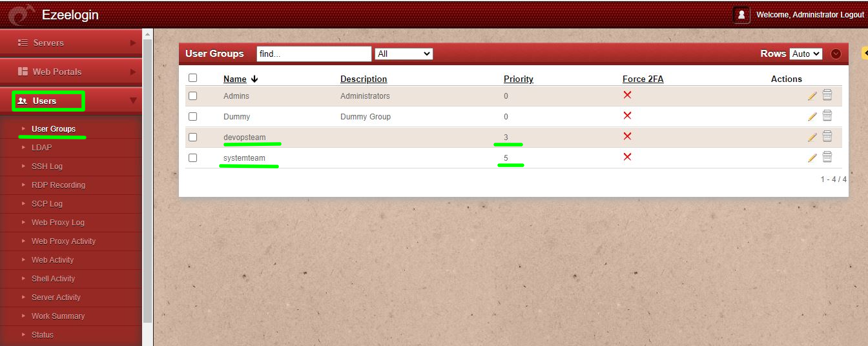
Task: Open RDP Recording in the sidebar
Action: [x=58, y=185]
